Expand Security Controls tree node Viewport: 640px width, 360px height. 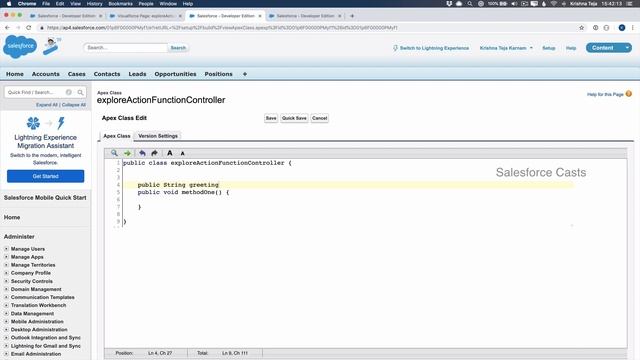[6, 281]
